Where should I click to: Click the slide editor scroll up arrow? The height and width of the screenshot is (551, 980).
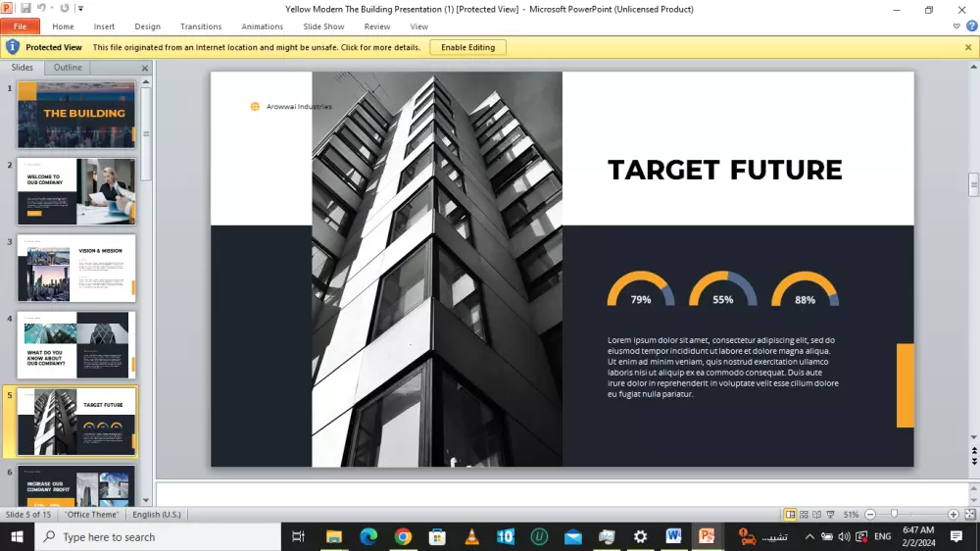click(973, 67)
